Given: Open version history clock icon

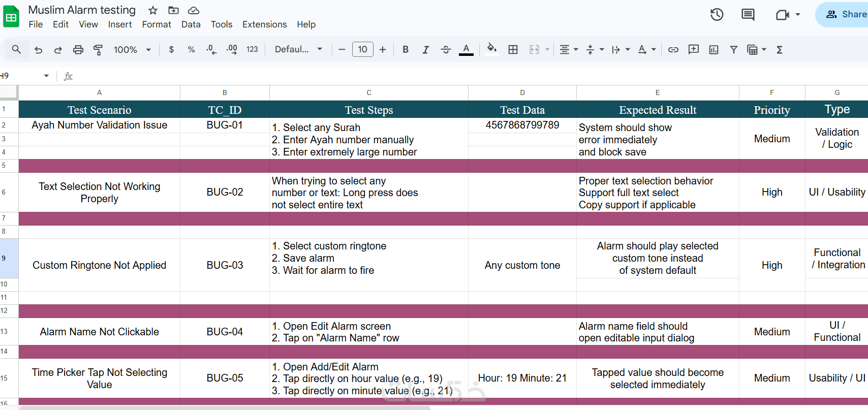Looking at the screenshot, I should tap(717, 15).
